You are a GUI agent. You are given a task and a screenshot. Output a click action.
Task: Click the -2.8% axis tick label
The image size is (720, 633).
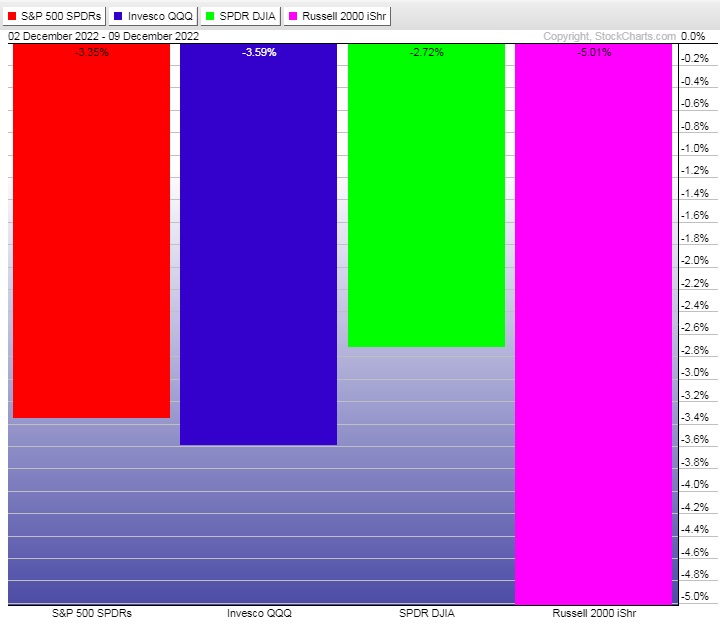click(x=695, y=350)
